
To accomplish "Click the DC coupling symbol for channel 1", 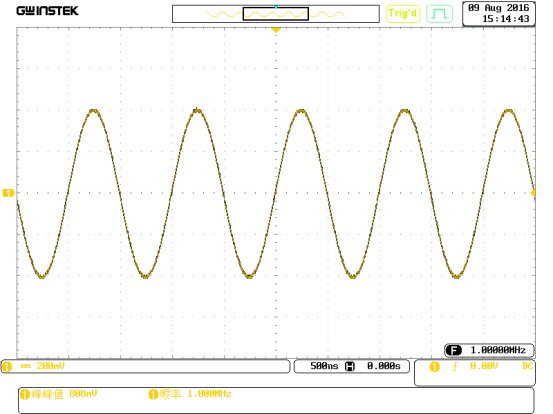I will click(x=25, y=366).
